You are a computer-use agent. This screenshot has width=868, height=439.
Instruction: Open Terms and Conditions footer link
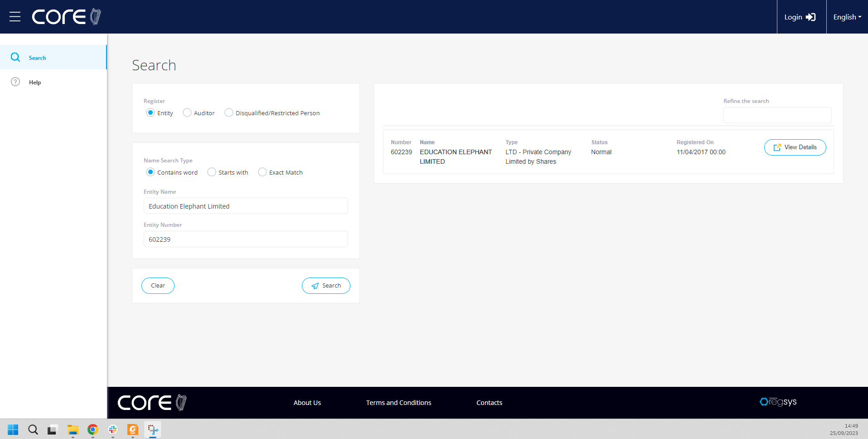(399, 403)
